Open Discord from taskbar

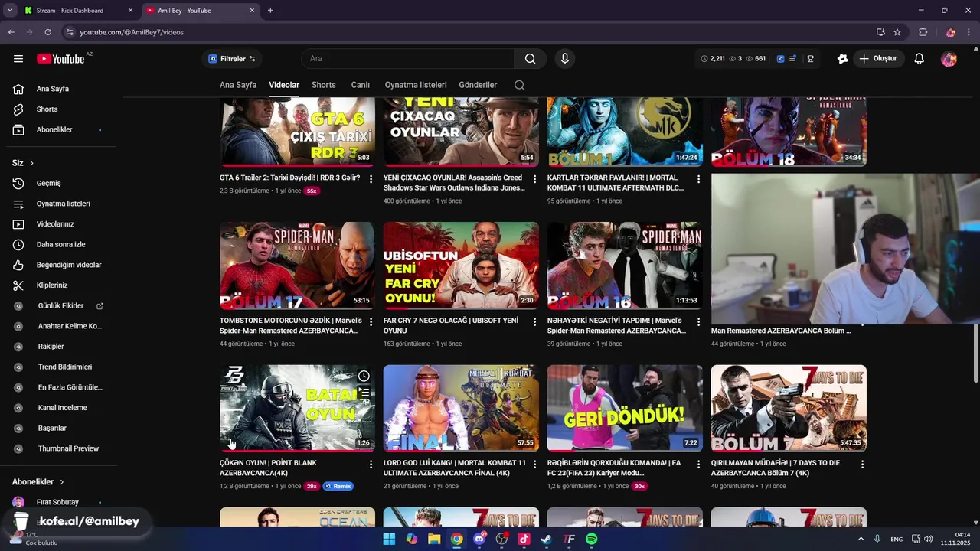point(479,539)
